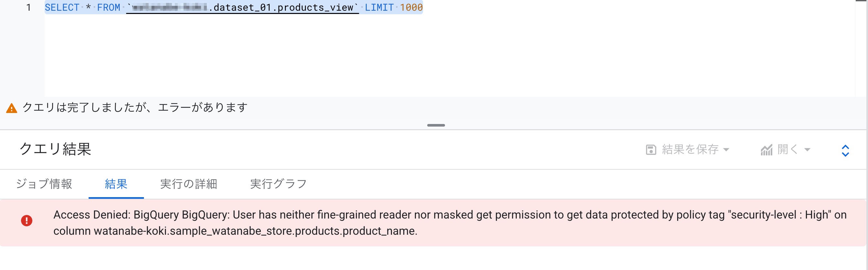Image resolution: width=868 pixels, height=270 pixels.
Task: Click the LIMIT 1000 clause in the query
Action: 394,7
